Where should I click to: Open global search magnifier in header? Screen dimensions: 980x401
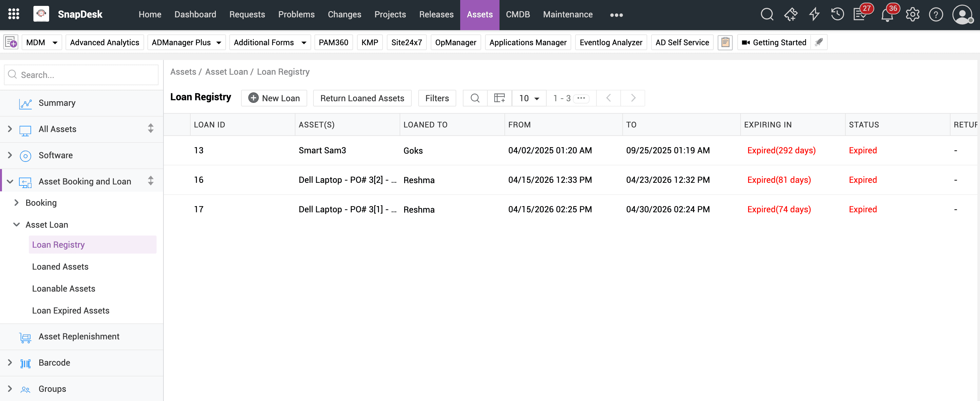click(767, 14)
